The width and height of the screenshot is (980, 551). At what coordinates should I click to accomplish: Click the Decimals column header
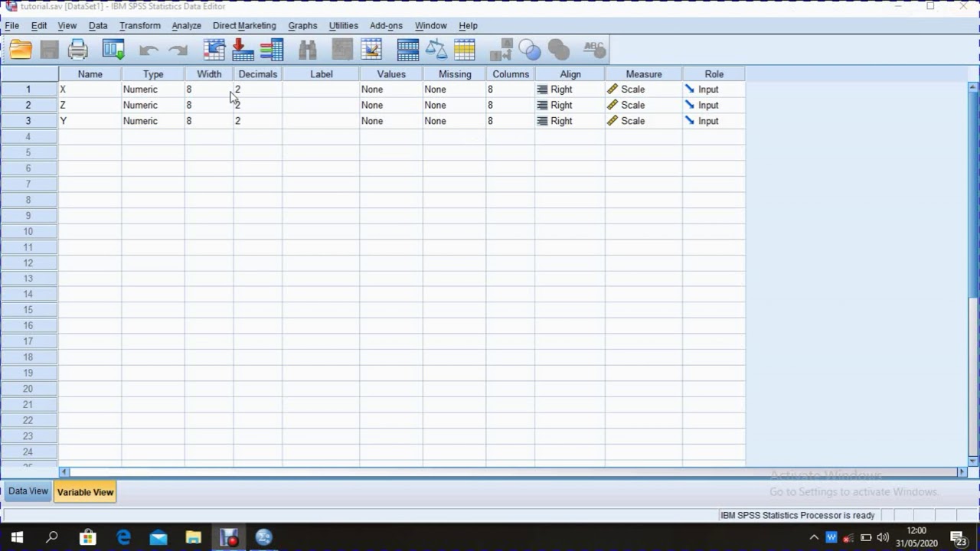[x=257, y=74]
